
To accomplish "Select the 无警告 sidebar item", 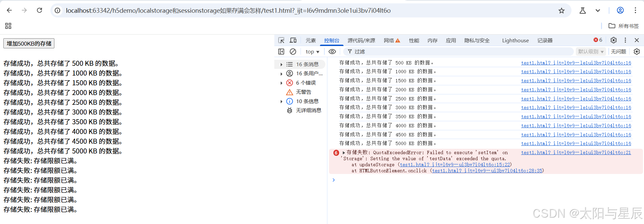I will coord(303,92).
